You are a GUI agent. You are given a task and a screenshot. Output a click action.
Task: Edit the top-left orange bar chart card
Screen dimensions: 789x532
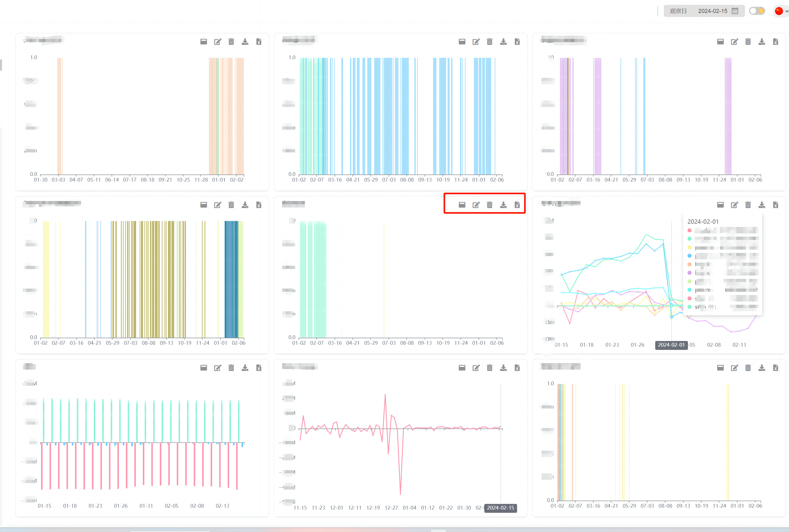[x=218, y=42]
